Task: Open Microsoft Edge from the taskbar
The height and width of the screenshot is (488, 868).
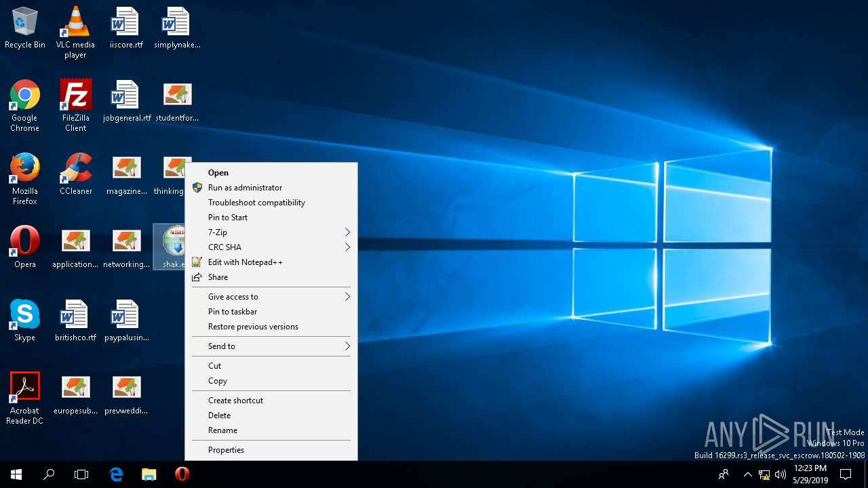Action: pyautogui.click(x=117, y=474)
